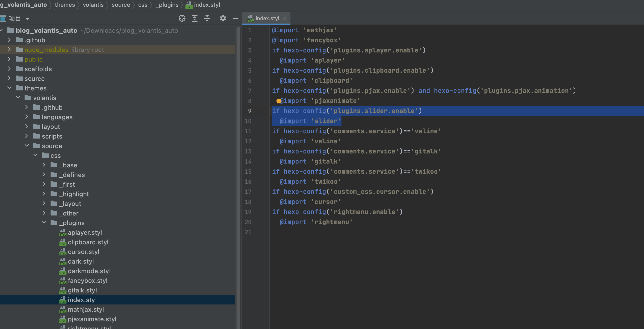Select the _other folder row

(118, 213)
